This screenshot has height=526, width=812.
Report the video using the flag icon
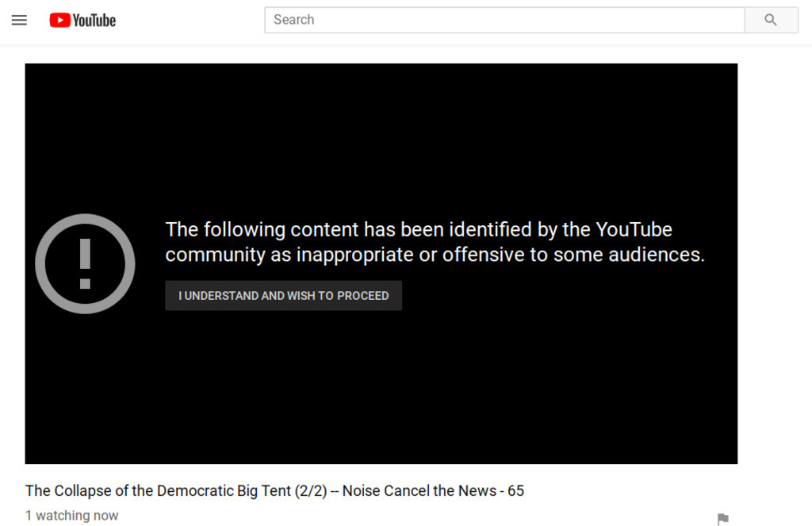point(722,519)
